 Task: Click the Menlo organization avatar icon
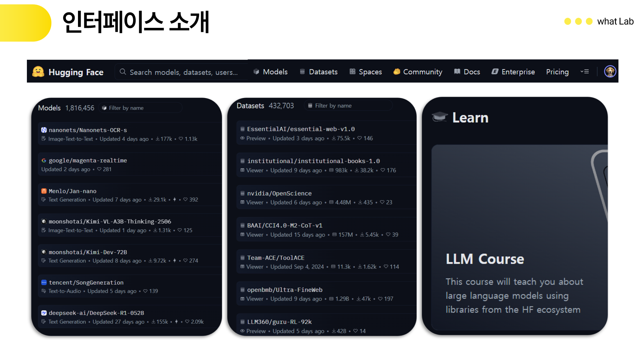(x=44, y=191)
